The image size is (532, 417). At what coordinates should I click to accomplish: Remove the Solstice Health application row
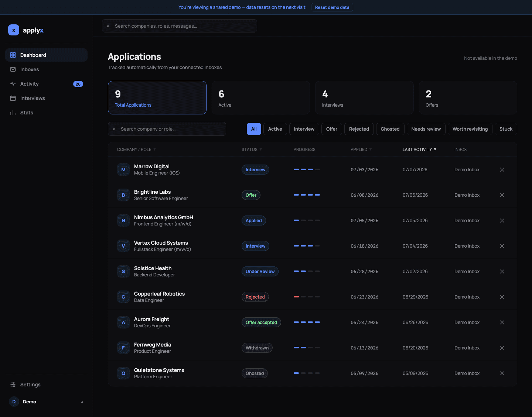502,272
